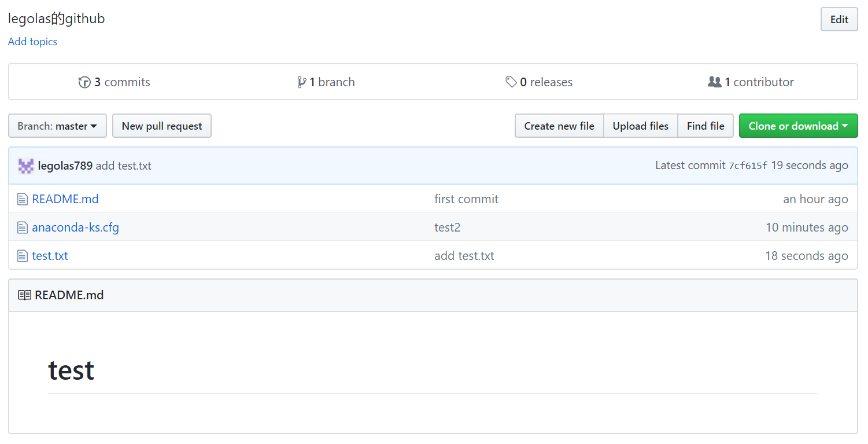
Task: Click 'add test.txt' message in test.txt row
Action: (464, 256)
